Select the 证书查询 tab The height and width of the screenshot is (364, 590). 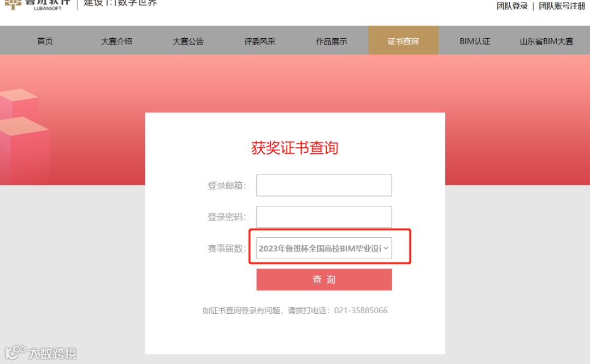[x=403, y=40]
